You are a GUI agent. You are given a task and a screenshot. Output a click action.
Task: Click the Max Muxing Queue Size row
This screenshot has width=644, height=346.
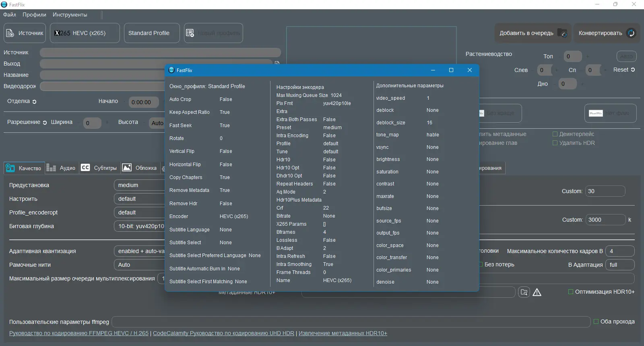click(309, 95)
